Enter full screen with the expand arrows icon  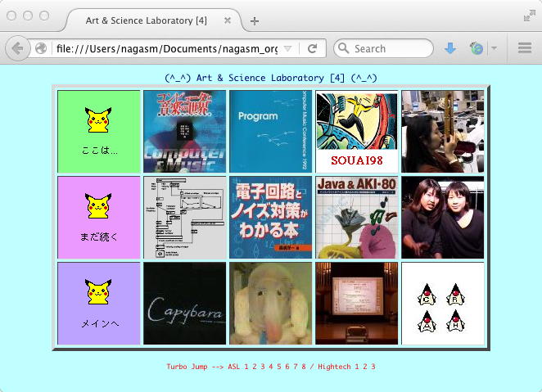tap(529, 16)
